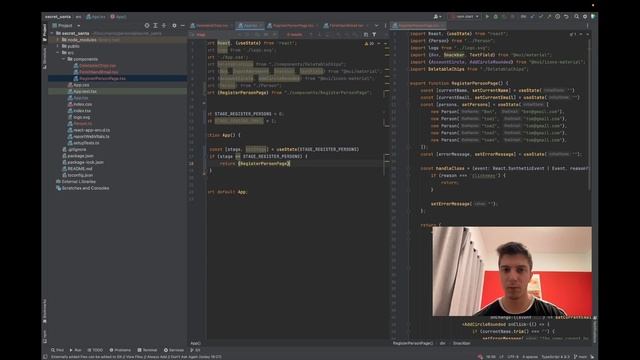Toggle the npm tool window stripe button
Screen dimensions: 640x360
click(x=44, y=336)
